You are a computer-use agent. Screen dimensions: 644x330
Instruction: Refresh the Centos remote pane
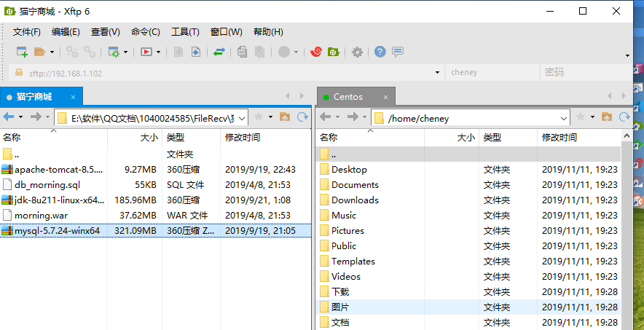coord(625,117)
